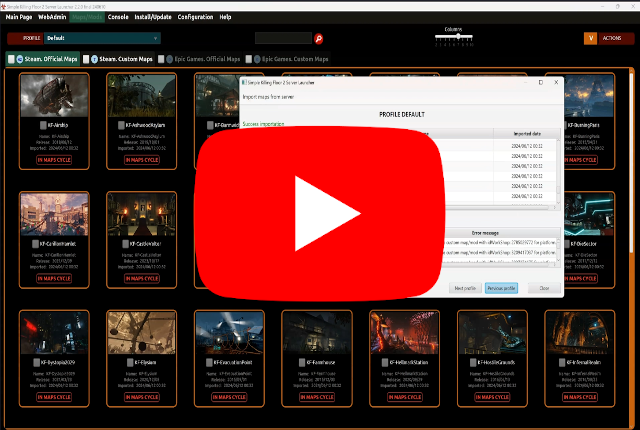
Task: Click IN MAPS CYCLE under KF-CarillonHamlet
Action: 54,279
